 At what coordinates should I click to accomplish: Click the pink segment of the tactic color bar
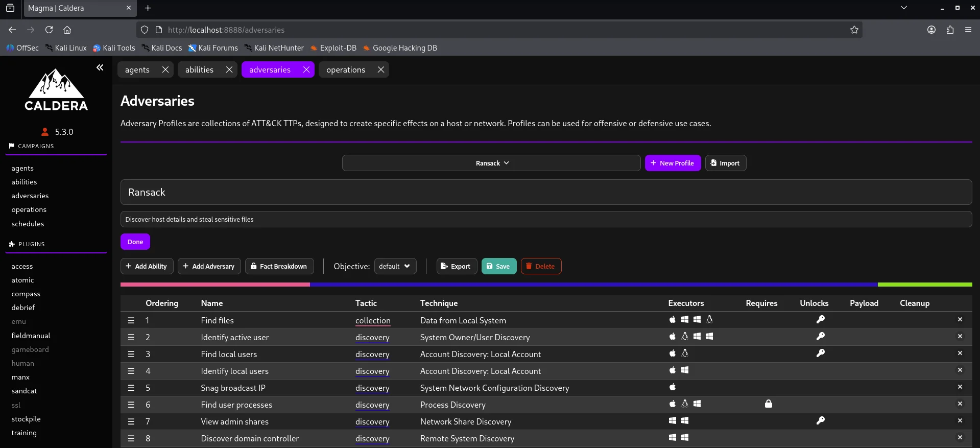click(215, 285)
